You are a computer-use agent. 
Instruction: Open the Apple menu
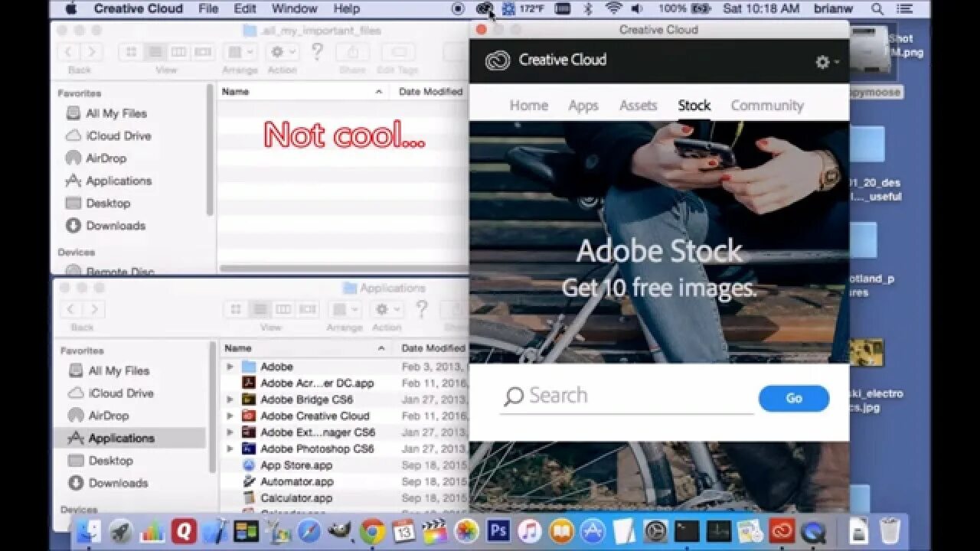click(70, 8)
